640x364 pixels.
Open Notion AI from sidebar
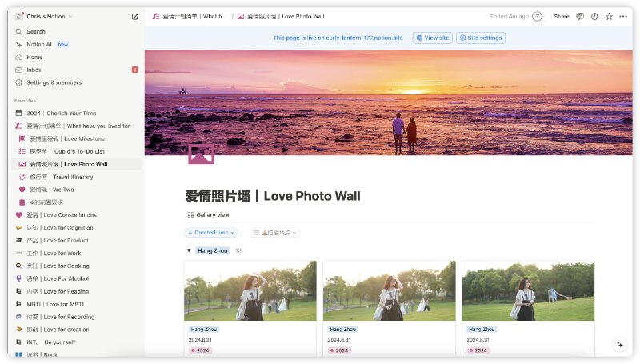(38, 44)
